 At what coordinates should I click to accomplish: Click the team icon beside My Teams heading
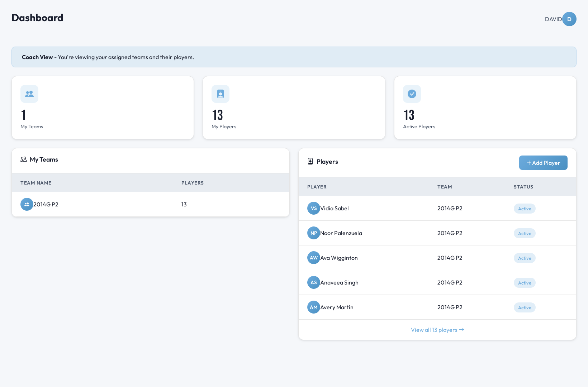click(x=24, y=159)
